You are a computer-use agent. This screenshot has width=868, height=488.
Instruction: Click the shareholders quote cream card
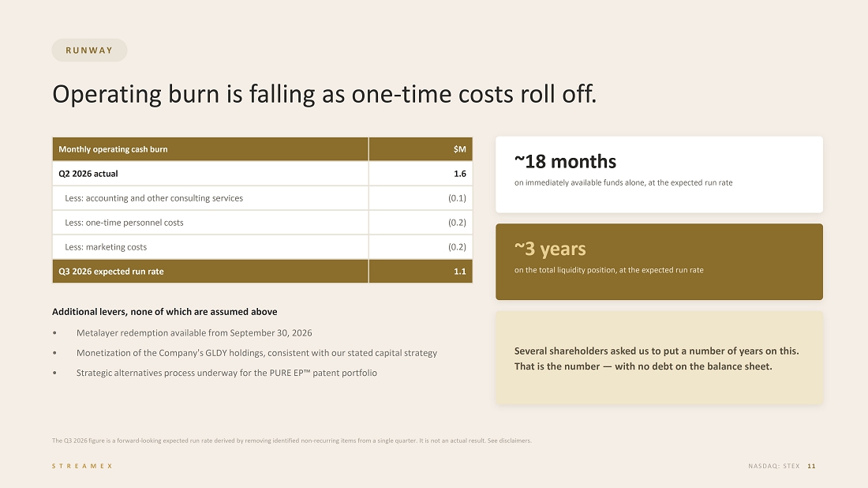(x=659, y=358)
